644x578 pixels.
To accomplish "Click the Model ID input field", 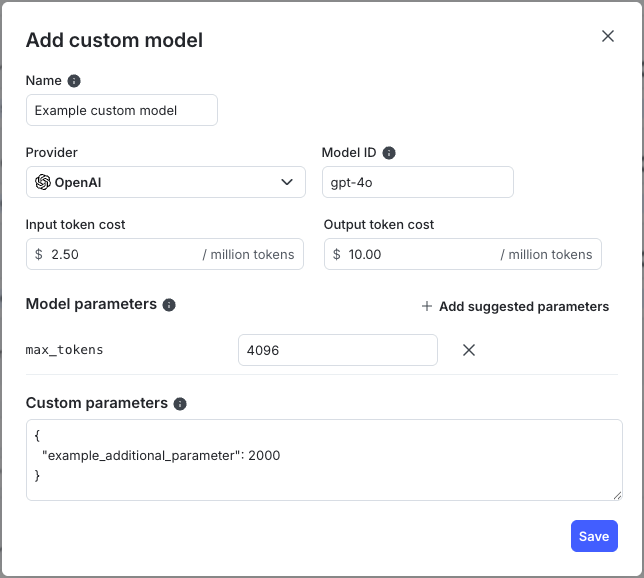I will [x=417, y=182].
